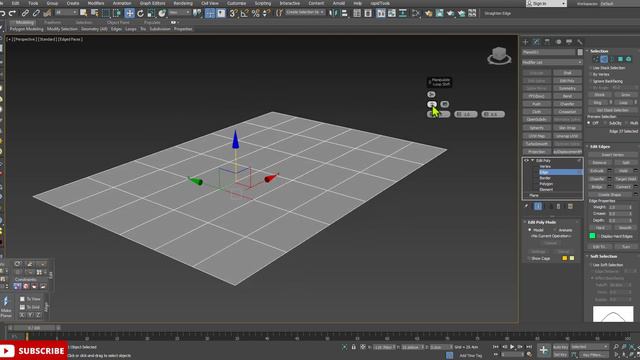This screenshot has width=640, height=360.
Task: Click the Loop button in Selection rollout
Action: [623, 102]
